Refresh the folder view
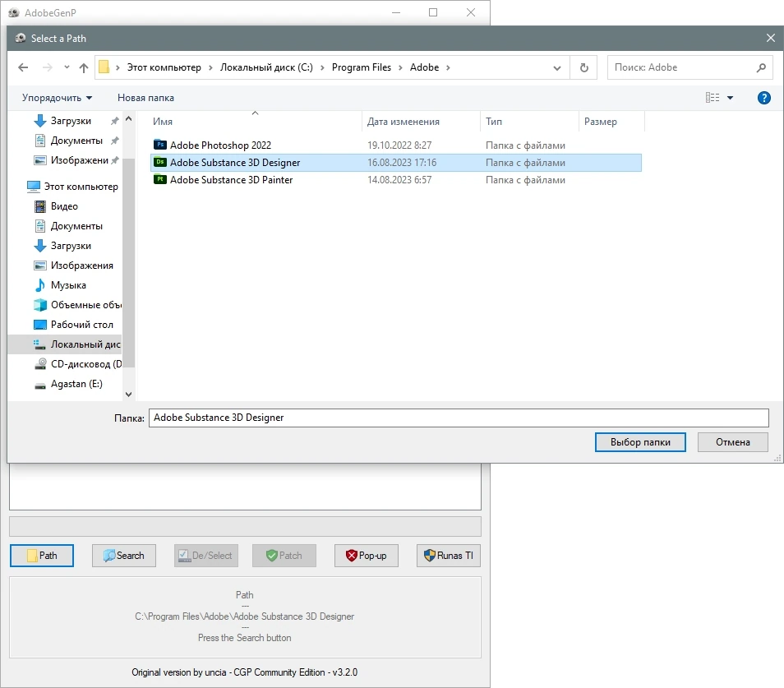 click(584, 67)
